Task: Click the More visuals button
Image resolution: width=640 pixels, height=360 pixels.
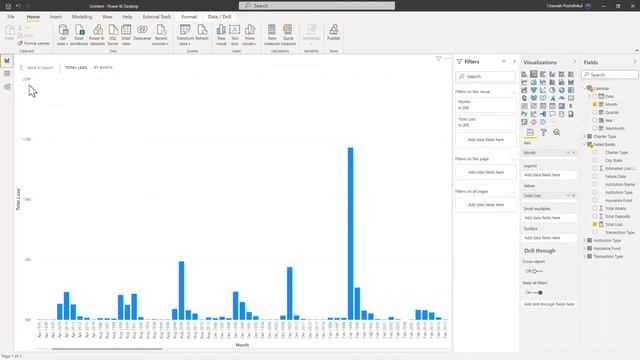Action: pyautogui.click(x=249, y=35)
